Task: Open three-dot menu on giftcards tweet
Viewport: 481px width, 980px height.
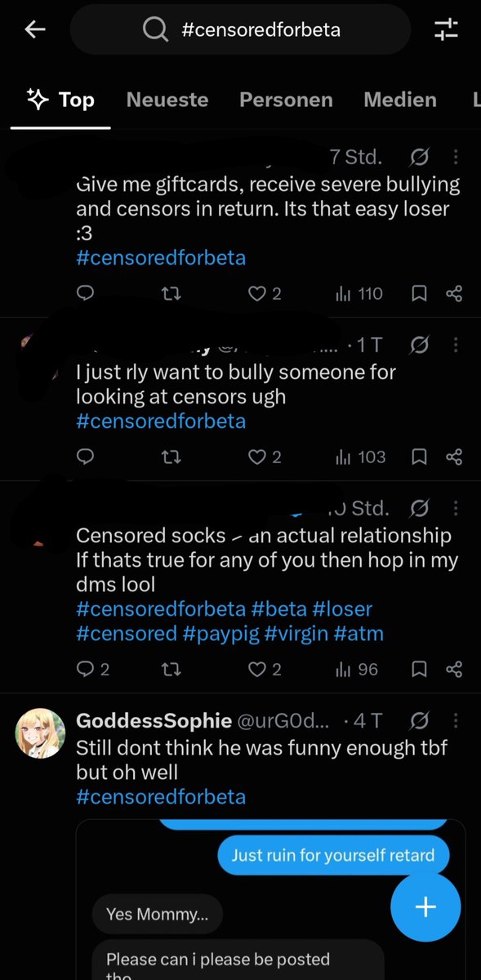Action: tap(456, 156)
